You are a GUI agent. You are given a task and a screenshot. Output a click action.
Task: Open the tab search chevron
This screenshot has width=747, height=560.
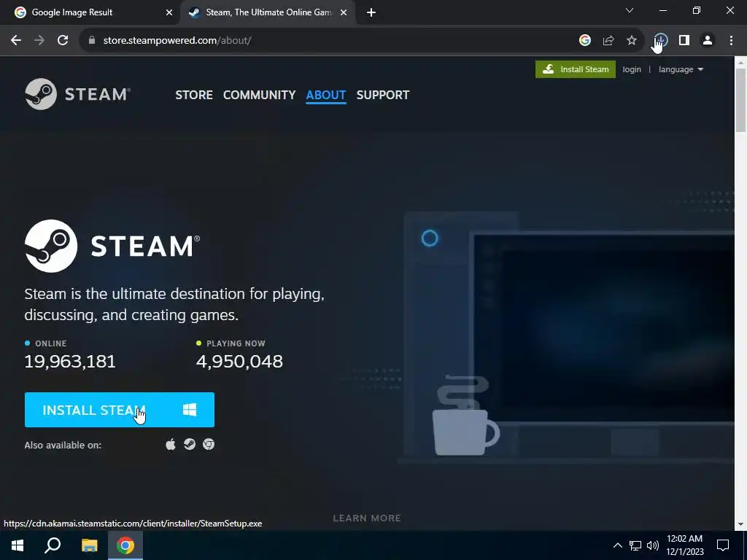tap(630, 10)
